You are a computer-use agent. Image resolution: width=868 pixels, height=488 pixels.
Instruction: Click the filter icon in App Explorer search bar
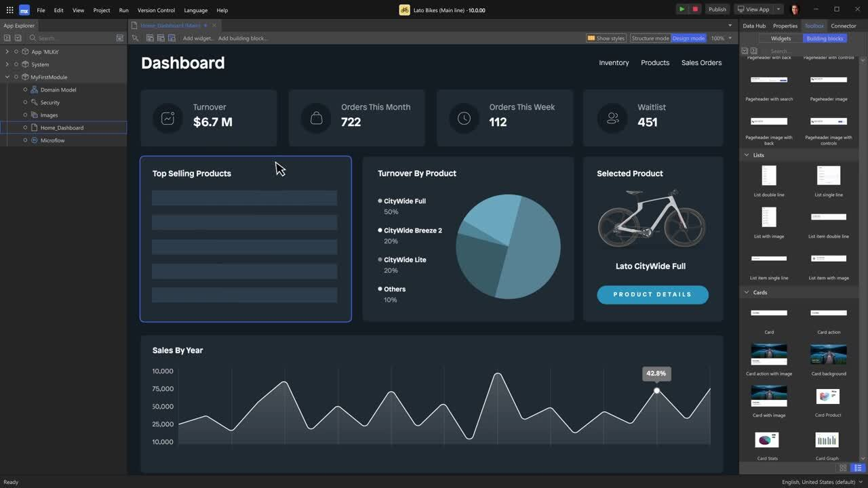(120, 37)
